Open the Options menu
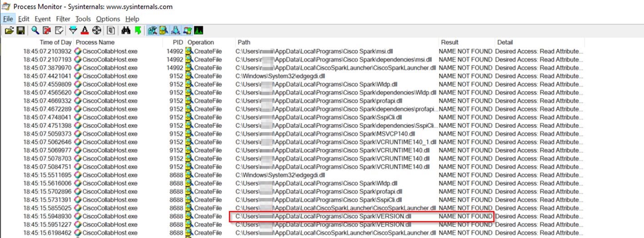 coord(108,19)
